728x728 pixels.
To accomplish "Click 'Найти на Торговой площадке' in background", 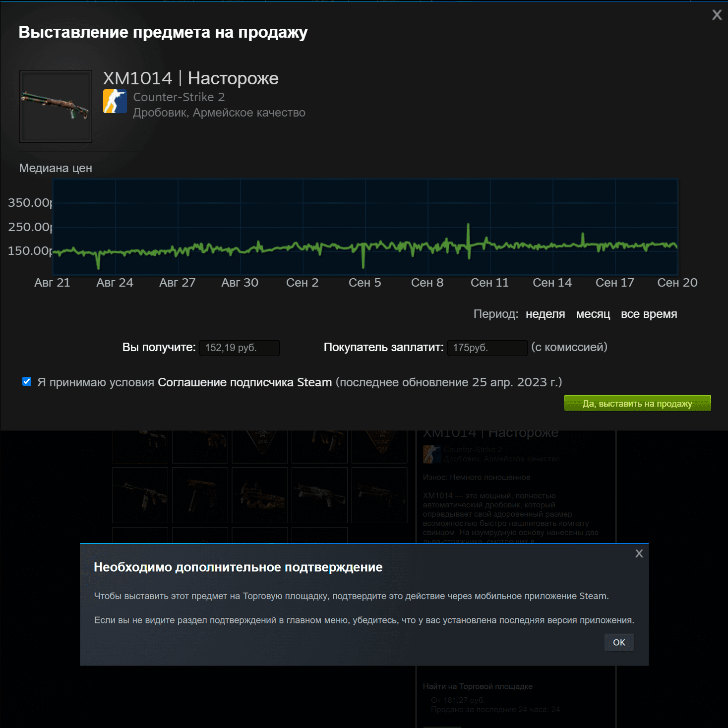I will click(x=478, y=686).
